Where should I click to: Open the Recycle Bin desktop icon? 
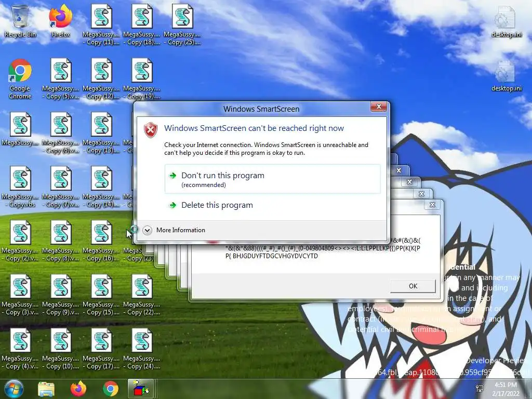pos(20,20)
